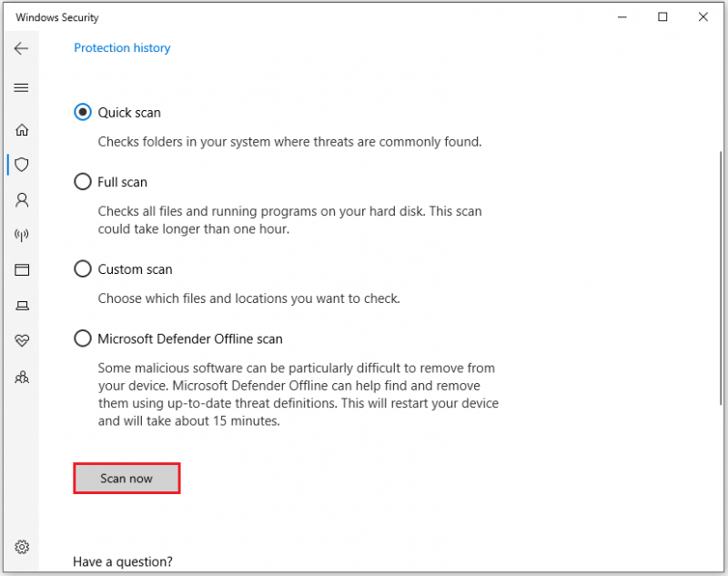Select the Quick scan radio button
This screenshot has width=728, height=576.
coord(83,112)
